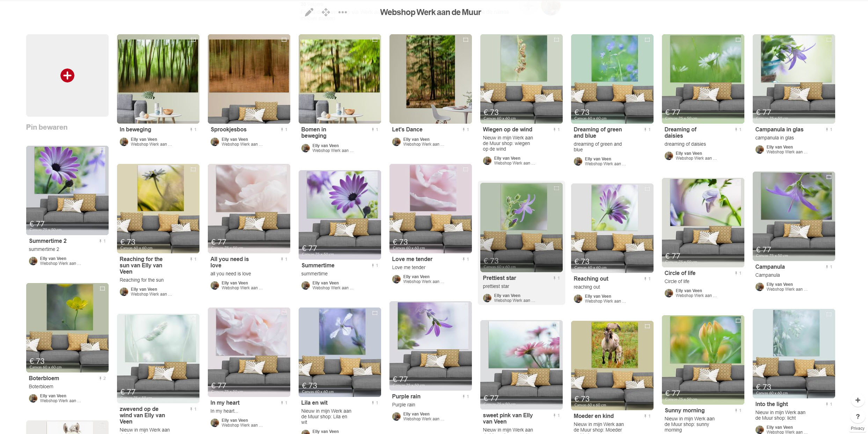The height and width of the screenshot is (434, 868).
Task: Tick the corner square on Moeder en kind pin
Action: [x=647, y=326]
